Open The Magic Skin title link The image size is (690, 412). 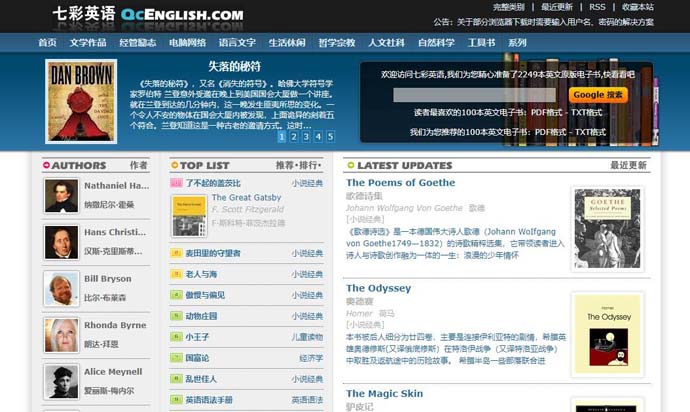384,394
